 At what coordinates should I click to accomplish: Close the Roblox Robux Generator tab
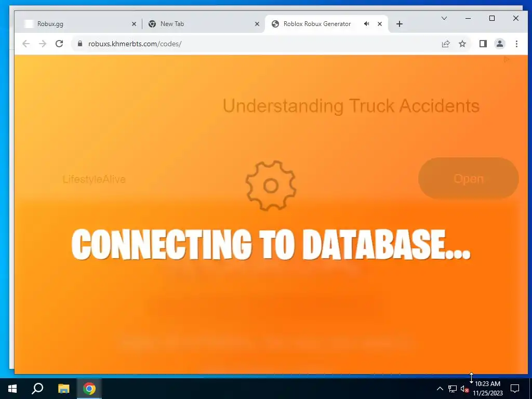coord(380,24)
